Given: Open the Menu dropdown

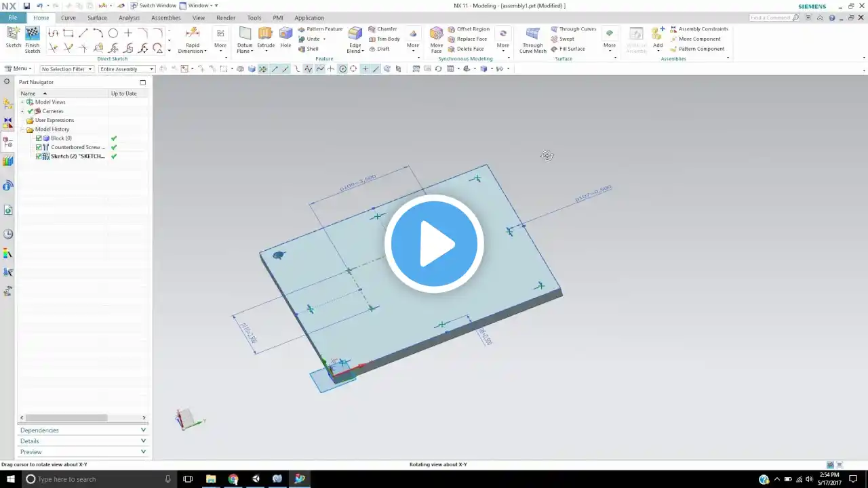Looking at the screenshot, I should (x=18, y=68).
